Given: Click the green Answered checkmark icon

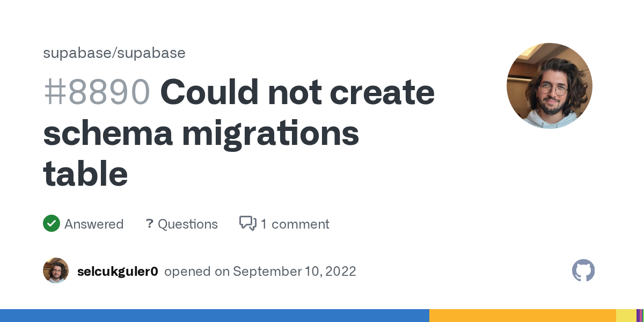Looking at the screenshot, I should coord(52,223).
